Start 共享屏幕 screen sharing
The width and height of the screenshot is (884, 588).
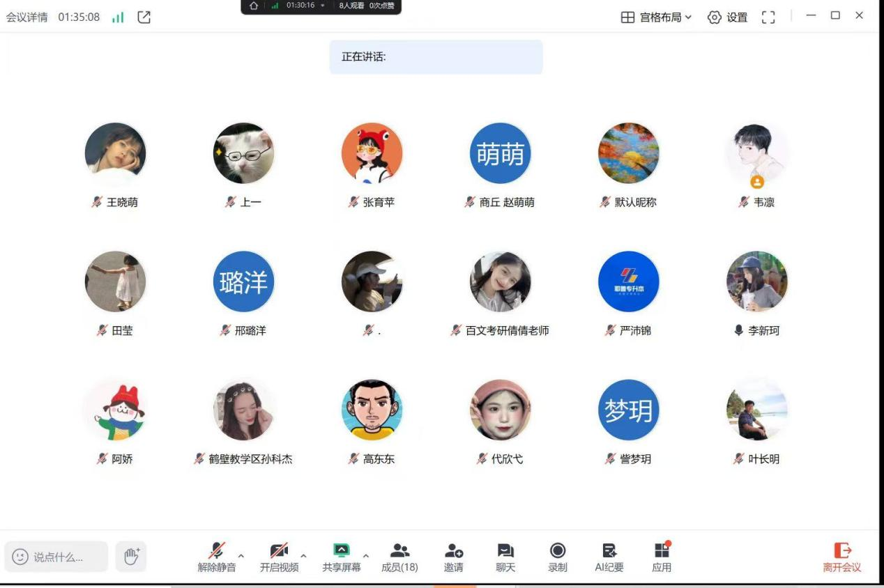[x=341, y=557]
